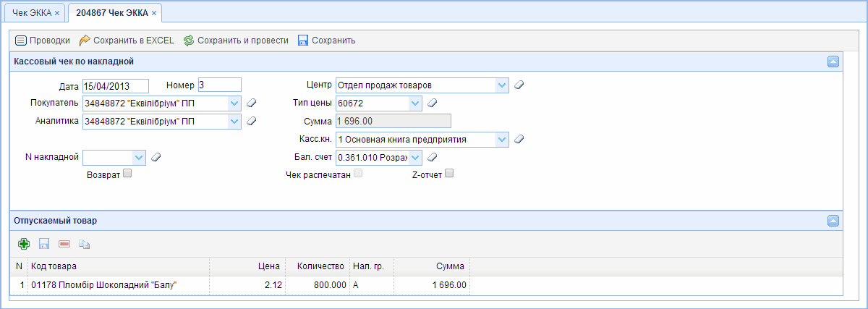Click the red minus delete row icon
Viewport: 868px width, 309px height.
coord(64,245)
